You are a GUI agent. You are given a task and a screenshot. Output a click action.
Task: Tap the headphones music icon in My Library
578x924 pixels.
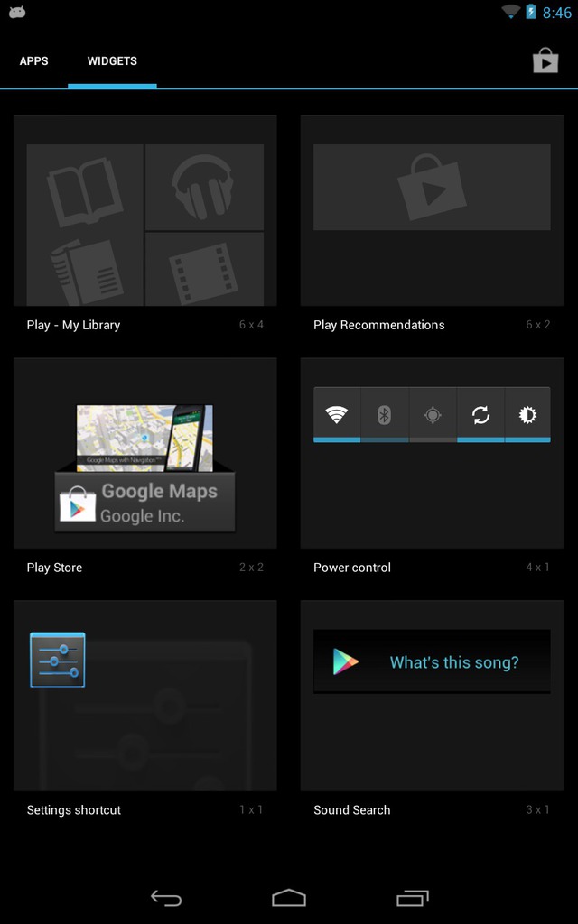(203, 187)
